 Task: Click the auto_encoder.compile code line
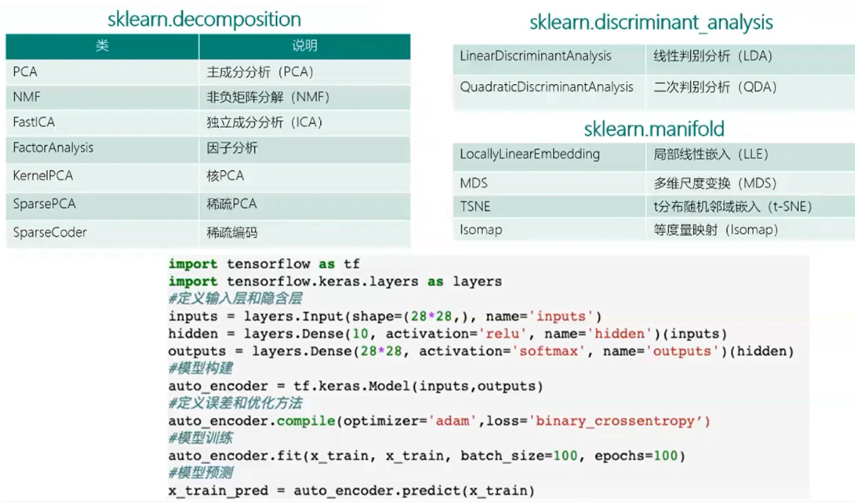pyautogui.click(x=439, y=421)
